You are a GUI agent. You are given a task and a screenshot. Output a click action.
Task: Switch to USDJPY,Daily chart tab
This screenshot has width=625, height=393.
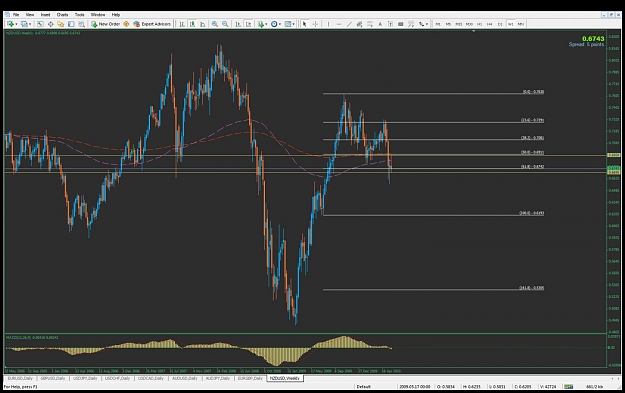point(85,378)
